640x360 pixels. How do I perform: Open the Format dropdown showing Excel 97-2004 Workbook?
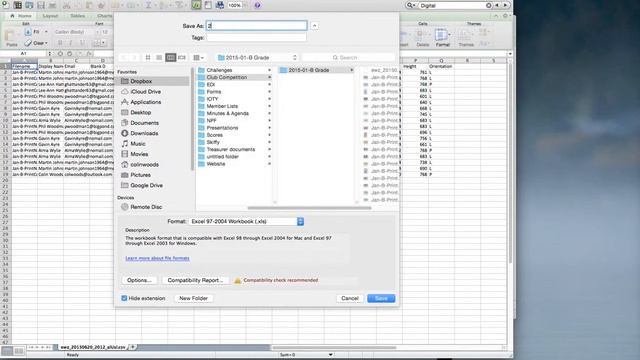click(x=246, y=221)
